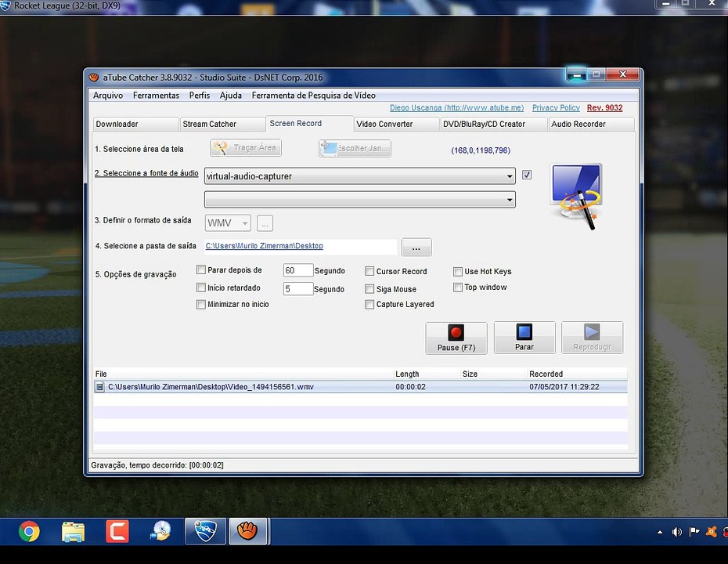The width and height of the screenshot is (728, 564).
Task: Enable Top window checkbox
Action: pos(458,287)
